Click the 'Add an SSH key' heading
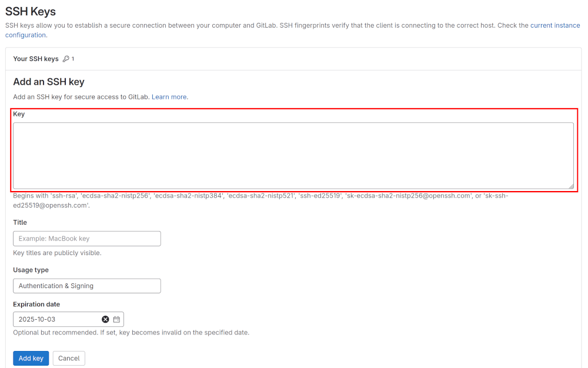 tap(49, 82)
